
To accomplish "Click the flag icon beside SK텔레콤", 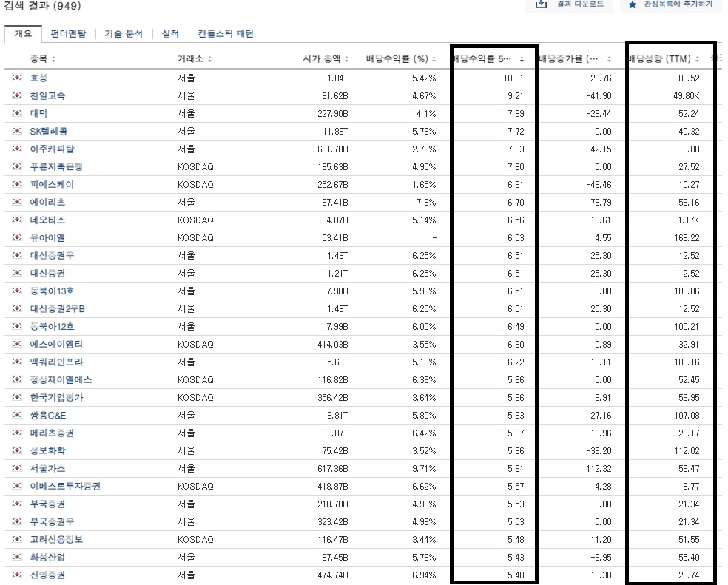I will 17,131.
